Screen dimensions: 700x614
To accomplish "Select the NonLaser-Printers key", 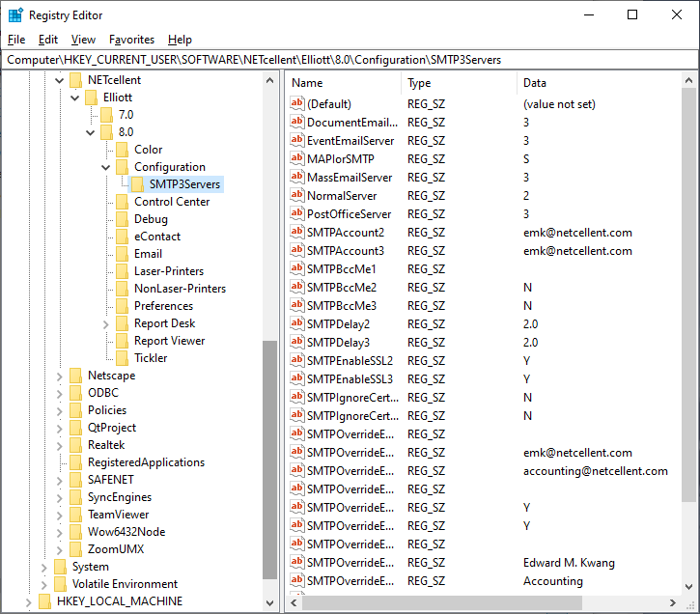I will (x=180, y=289).
